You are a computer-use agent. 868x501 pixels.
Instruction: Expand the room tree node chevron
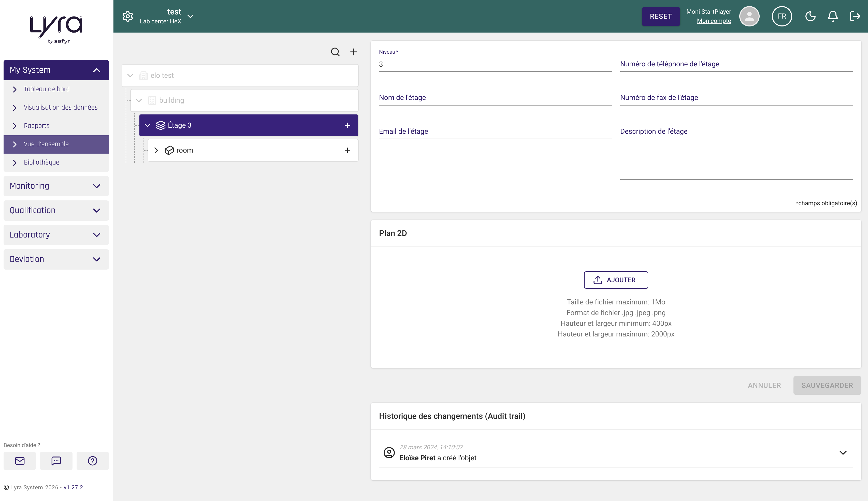coord(156,150)
